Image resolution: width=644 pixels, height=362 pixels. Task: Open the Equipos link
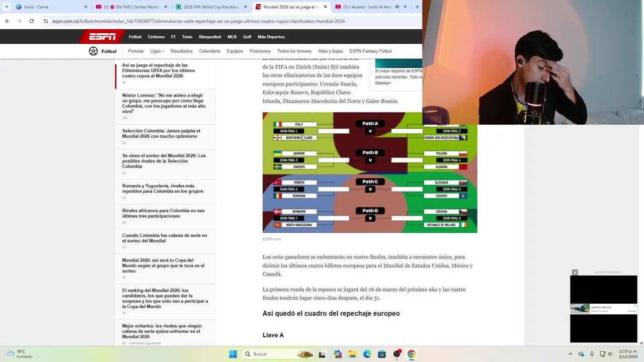pos(235,51)
